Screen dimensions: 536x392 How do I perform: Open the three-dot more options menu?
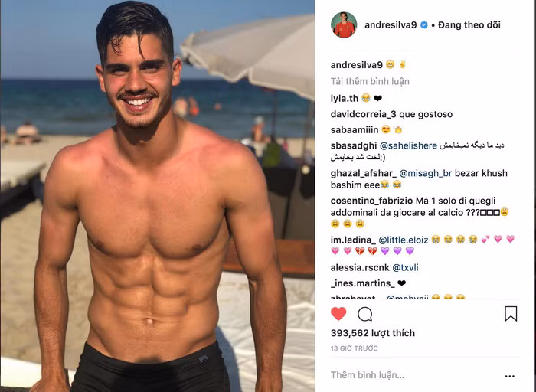click(x=510, y=376)
